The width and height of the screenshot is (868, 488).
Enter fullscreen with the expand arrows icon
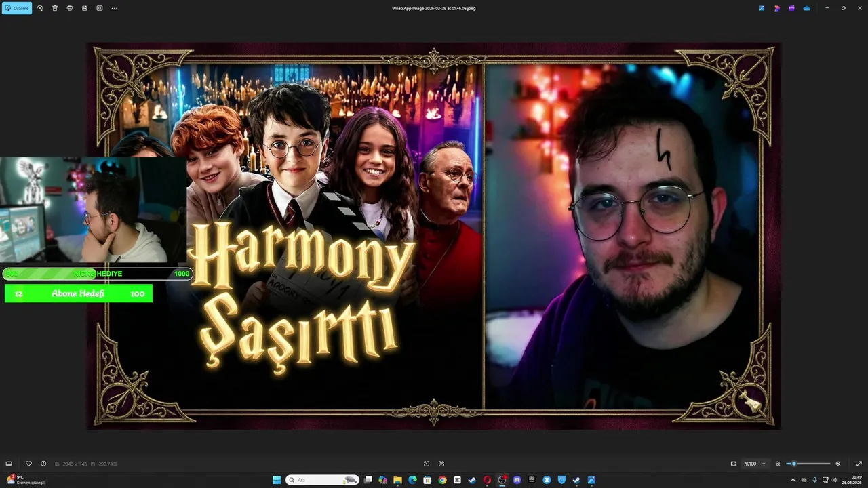point(859,464)
